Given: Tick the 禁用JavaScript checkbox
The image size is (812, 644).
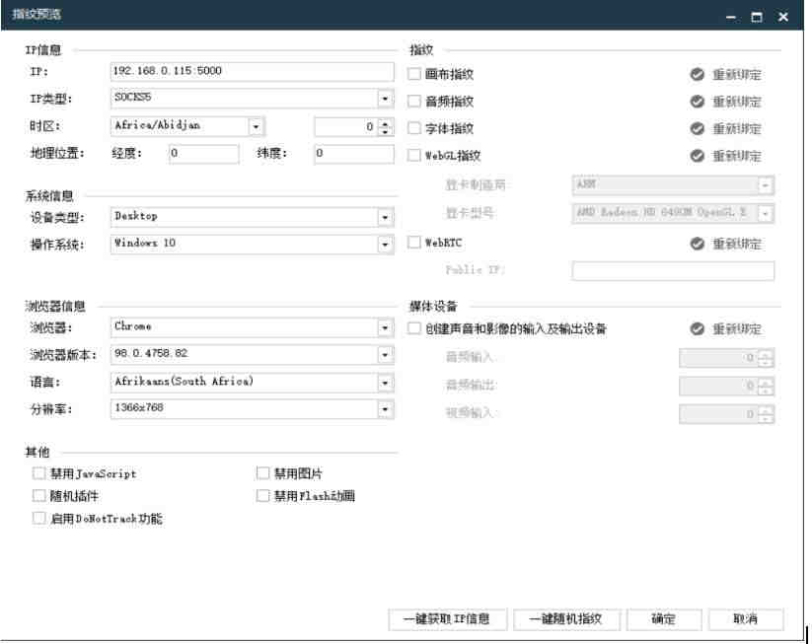Looking at the screenshot, I should pyautogui.click(x=38, y=473).
